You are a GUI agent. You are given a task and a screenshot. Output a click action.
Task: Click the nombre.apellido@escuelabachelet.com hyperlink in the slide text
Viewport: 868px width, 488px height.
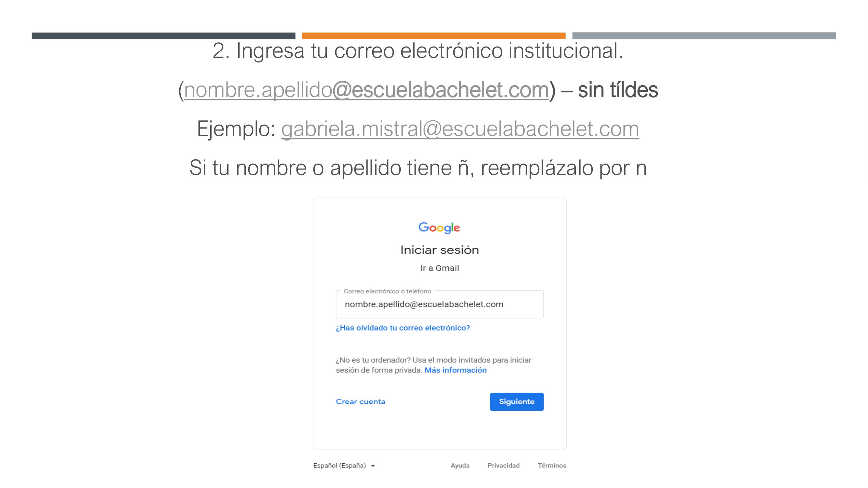[x=366, y=90]
